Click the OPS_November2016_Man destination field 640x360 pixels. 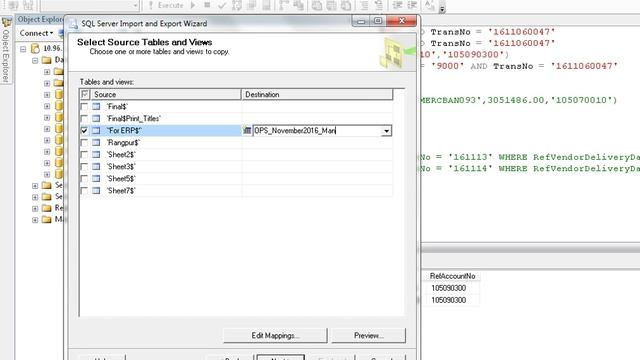pyautogui.click(x=317, y=131)
